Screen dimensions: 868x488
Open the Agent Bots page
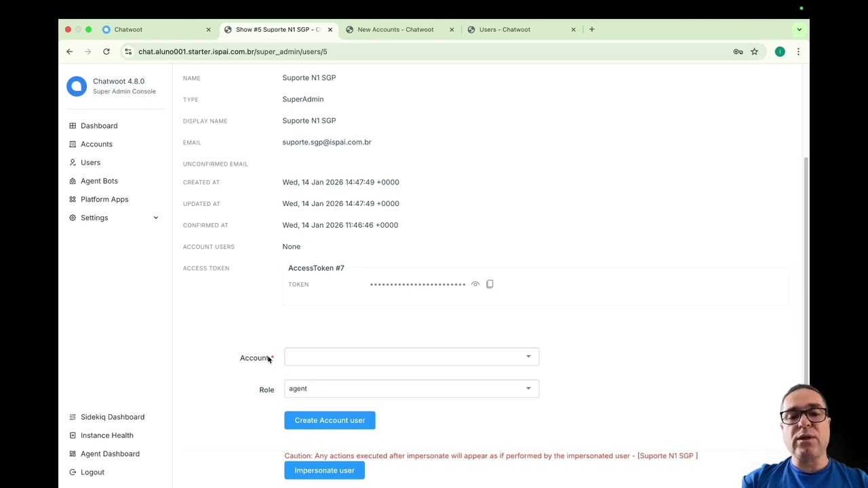pos(99,181)
